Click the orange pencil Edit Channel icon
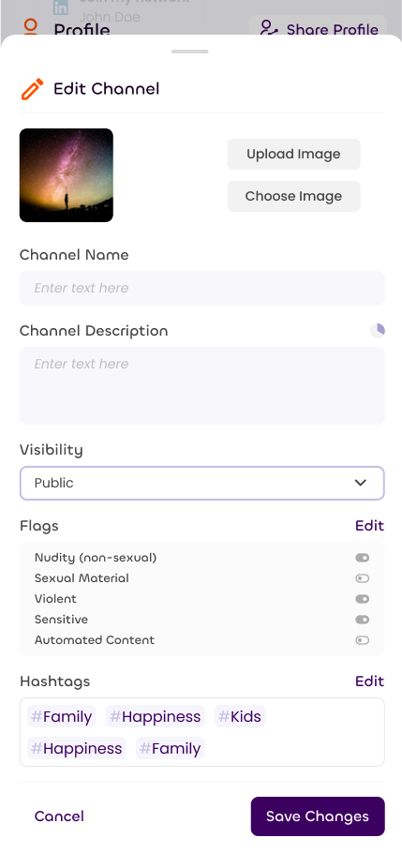Viewport: 402px width, 868px height. (x=32, y=89)
